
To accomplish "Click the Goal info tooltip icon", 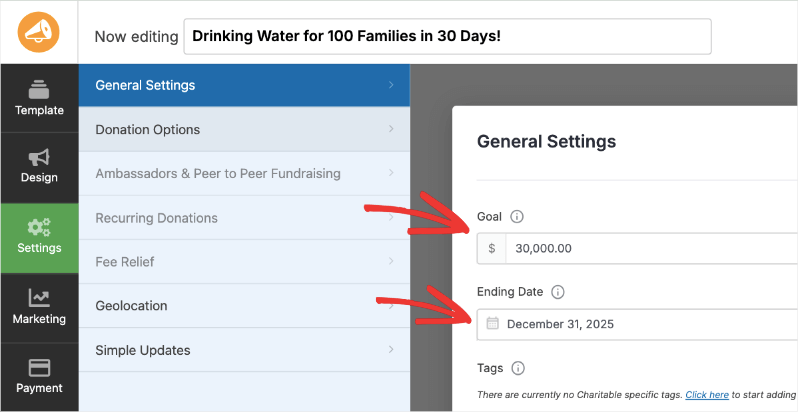I will pos(517,216).
